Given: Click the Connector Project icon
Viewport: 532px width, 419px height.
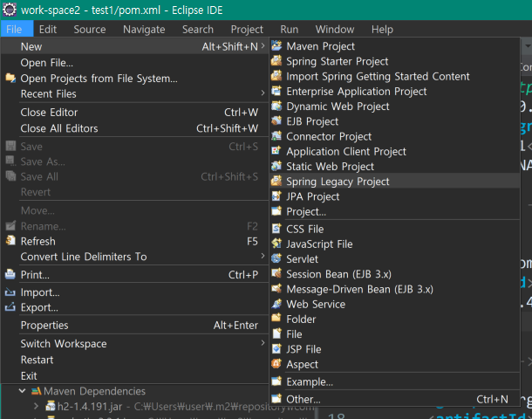Looking at the screenshot, I should [276, 136].
